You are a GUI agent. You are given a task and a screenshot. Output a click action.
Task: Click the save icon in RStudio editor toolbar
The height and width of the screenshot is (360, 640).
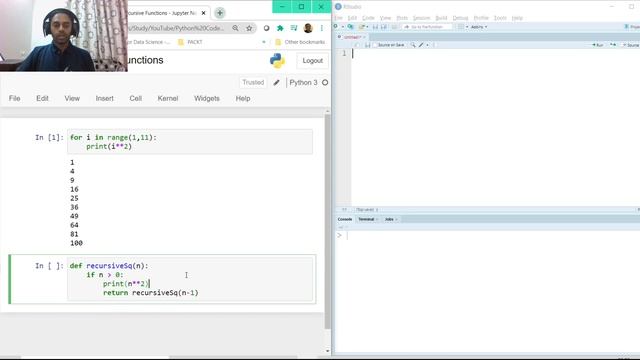[367, 45]
